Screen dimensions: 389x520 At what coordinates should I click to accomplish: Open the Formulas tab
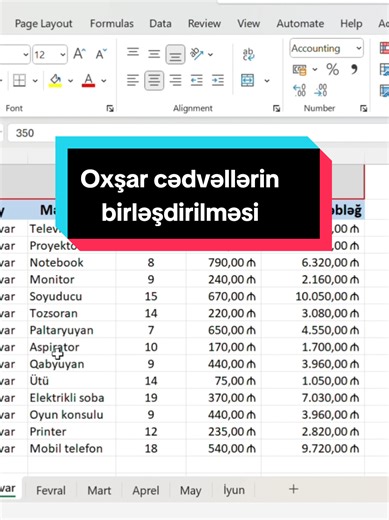(x=112, y=24)
